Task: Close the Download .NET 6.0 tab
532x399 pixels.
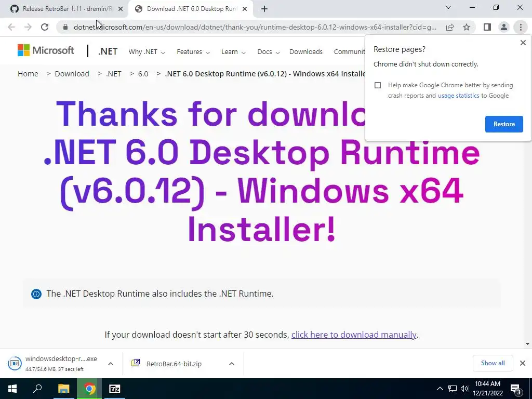Action: [x=245, y=9]
